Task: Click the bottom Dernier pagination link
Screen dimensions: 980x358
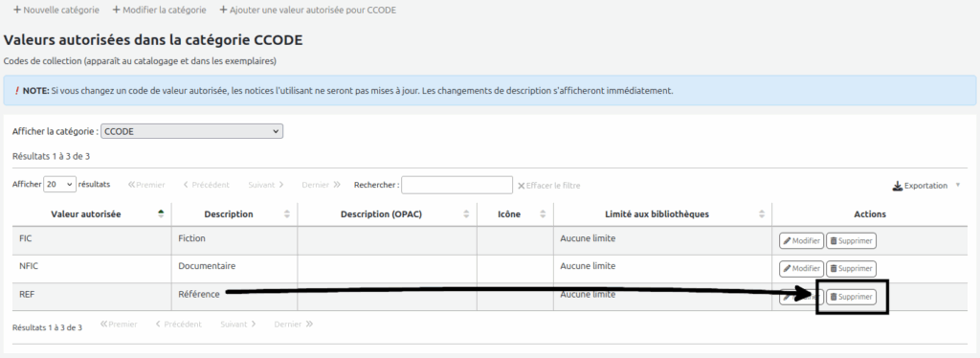Action: click(293, 324)
